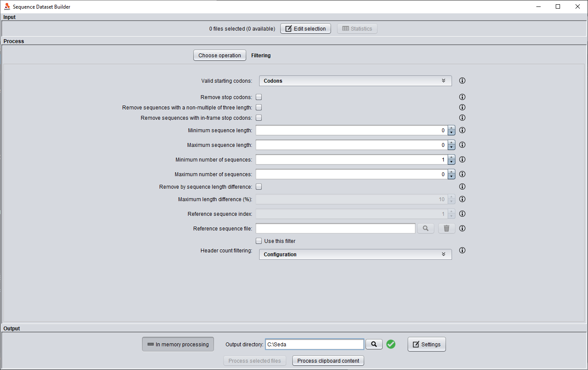Click Choose operation button

(220, 55)
